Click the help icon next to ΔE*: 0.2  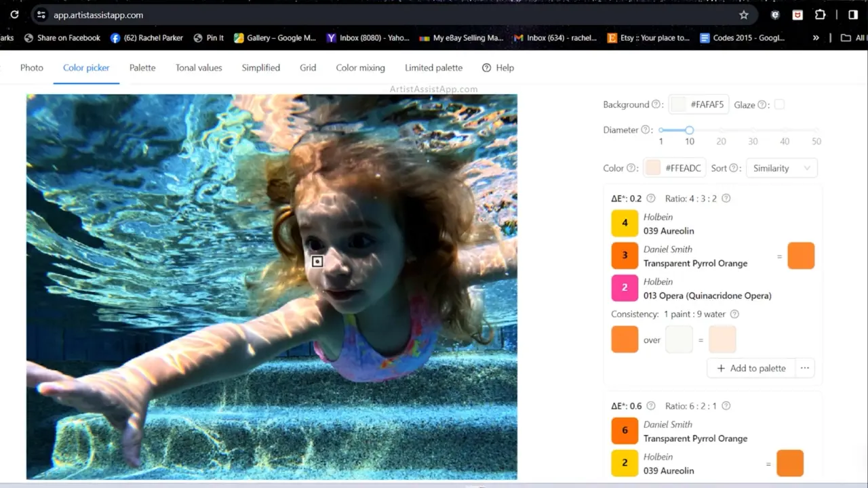(651, 199)
